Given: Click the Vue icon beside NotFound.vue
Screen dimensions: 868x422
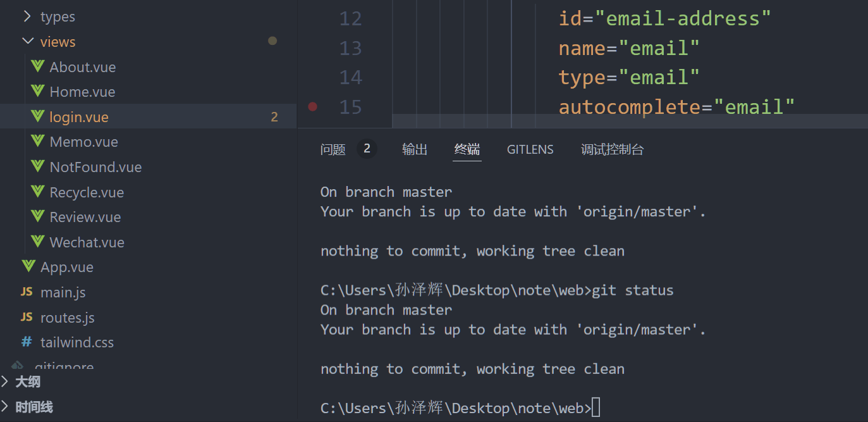Looking at the screenshot, I should [38, 167].
